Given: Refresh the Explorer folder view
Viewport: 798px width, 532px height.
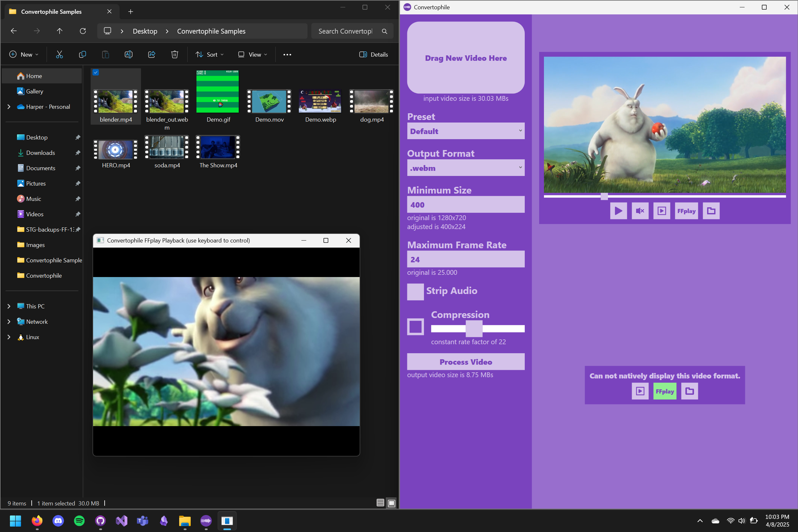Looking at the screenshot, I should coord(83,31).
